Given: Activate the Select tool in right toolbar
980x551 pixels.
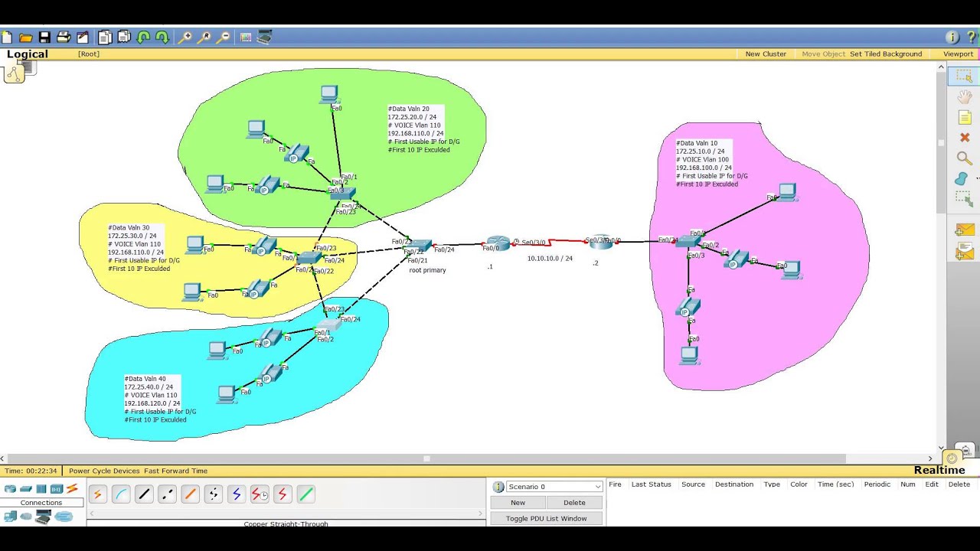Looking at the screenshot, I should pos(964,76).
